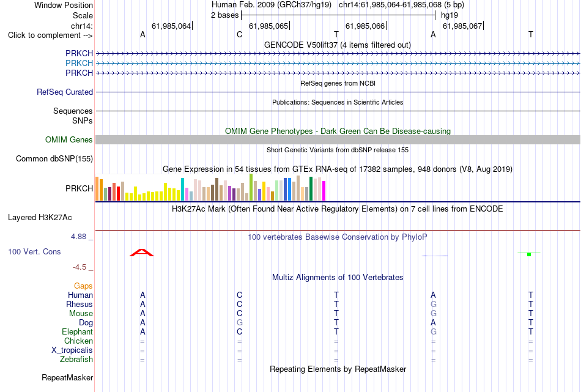Click the chr14: ruler label

click(81, 26)
